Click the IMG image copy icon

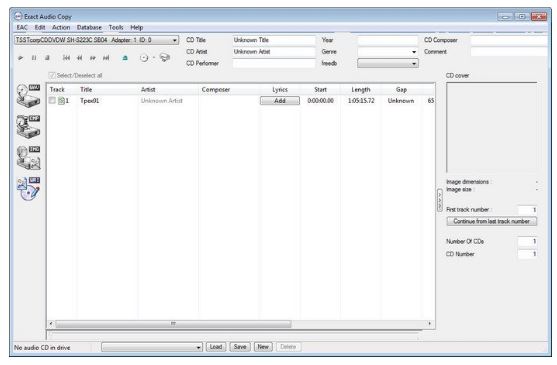(28, 158)
